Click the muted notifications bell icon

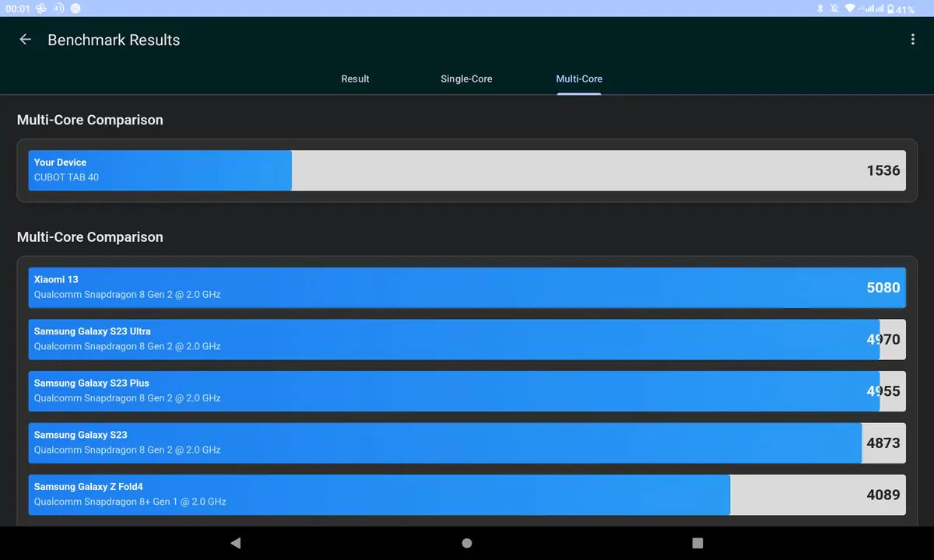pyautogui.click(x=834, y=9)
